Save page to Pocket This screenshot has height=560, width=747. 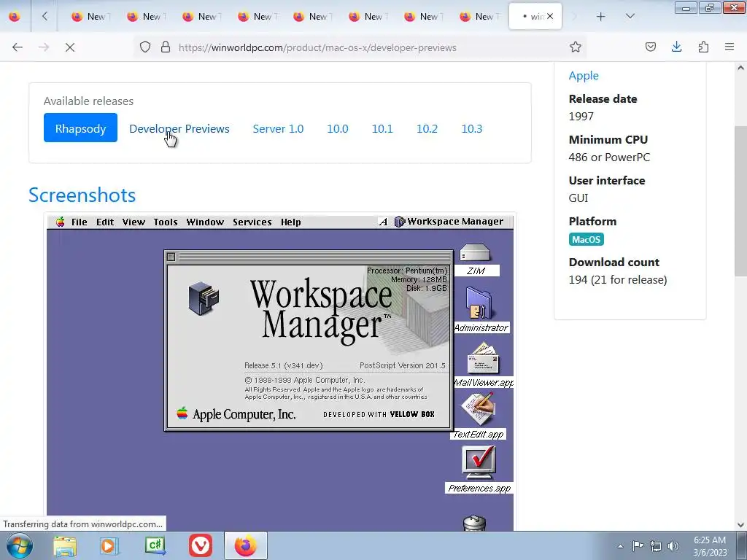[x=650, y=47]
